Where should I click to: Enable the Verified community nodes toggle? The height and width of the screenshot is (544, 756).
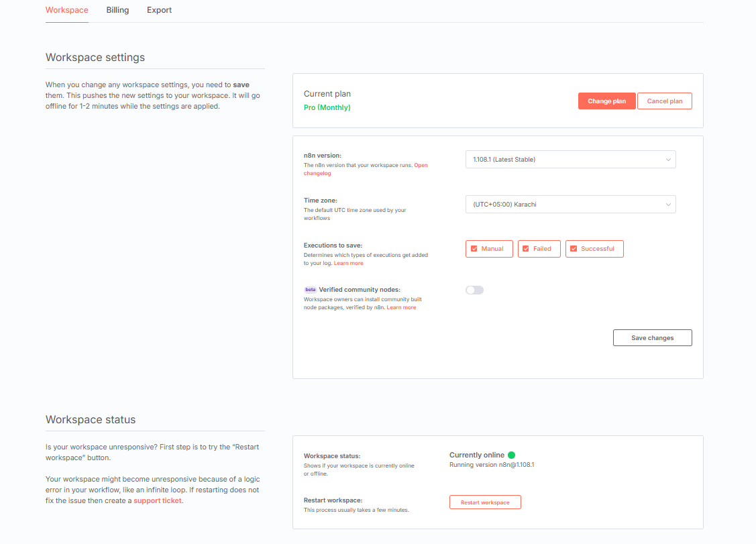(x=474, y=290)
